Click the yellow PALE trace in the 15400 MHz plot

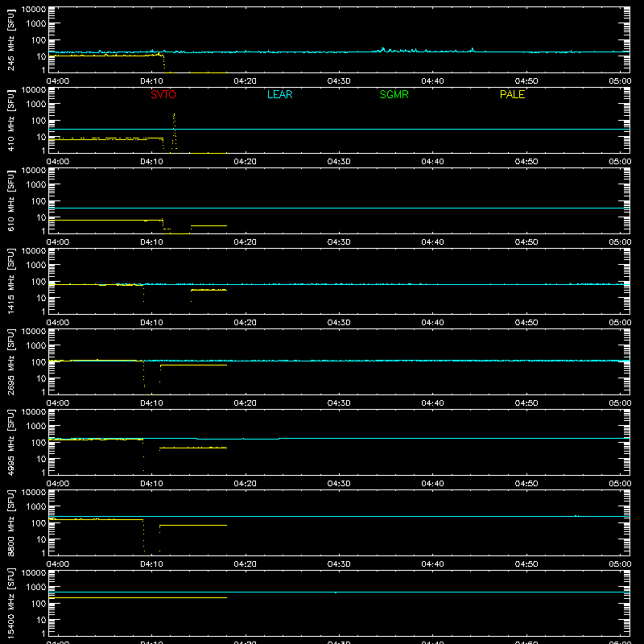coord(138,597)
